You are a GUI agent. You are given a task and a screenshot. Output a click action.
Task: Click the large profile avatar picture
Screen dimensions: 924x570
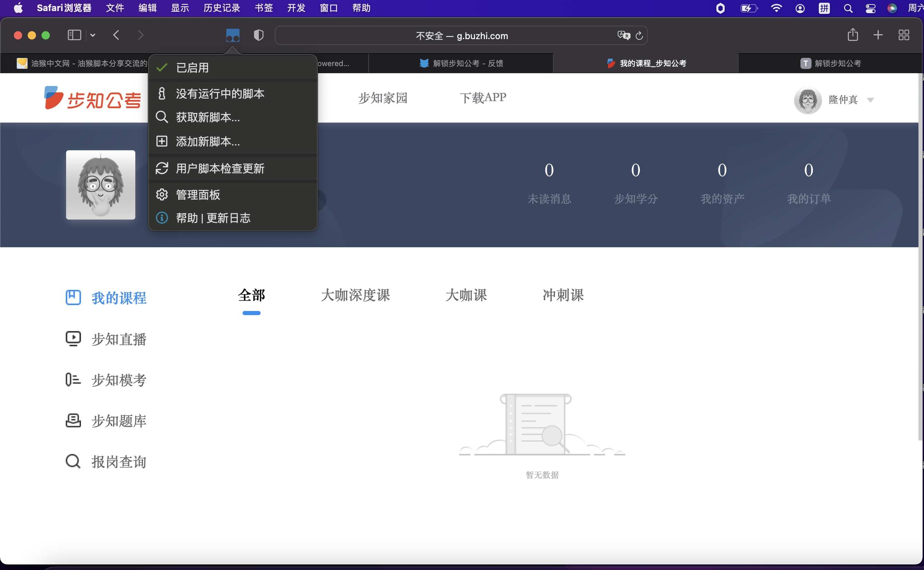101,185
